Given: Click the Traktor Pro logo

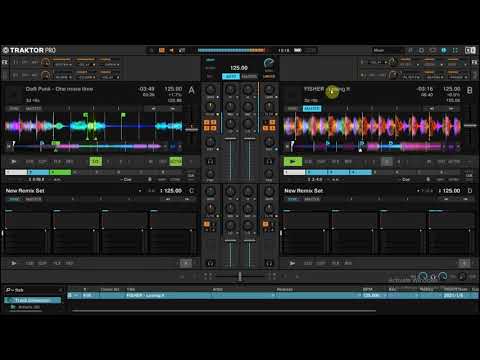Looking at the screenshot, I should (29, 50).
